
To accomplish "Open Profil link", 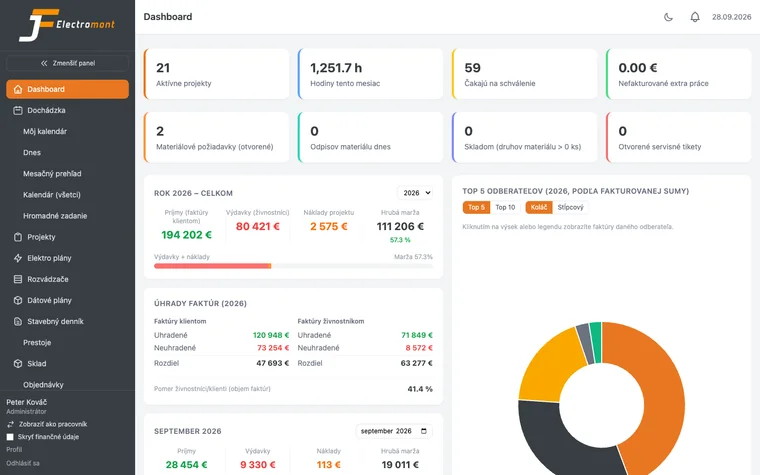I will point(14,449).
